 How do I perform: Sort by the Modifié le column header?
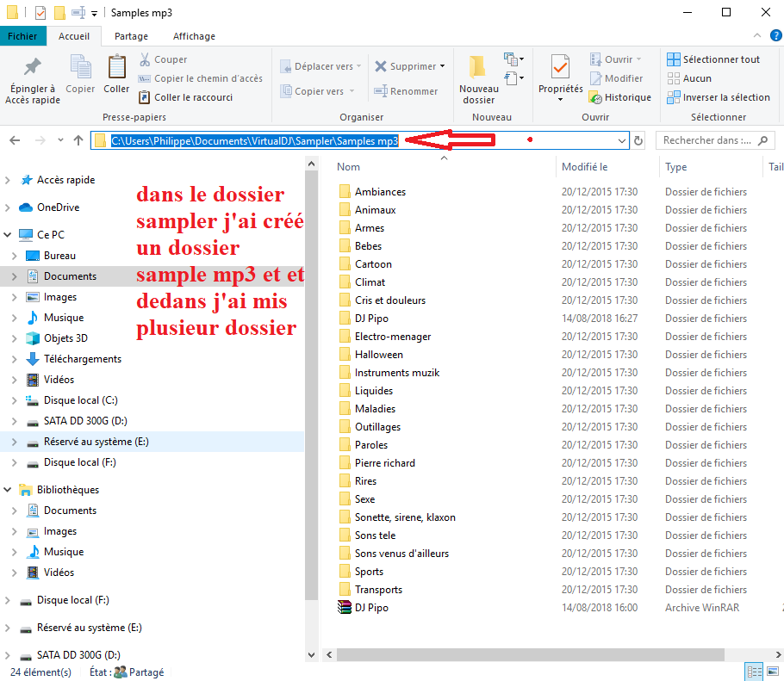[x=585, y=167]
